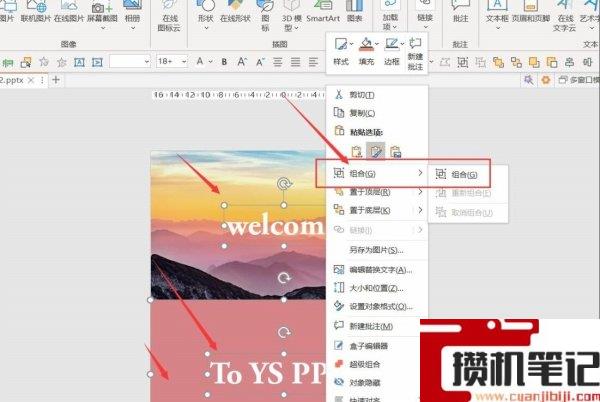This screenshot has height=402, width=600.
Task: Click the group objects icon in quick toolbar
Action: (x=463, y=62)
